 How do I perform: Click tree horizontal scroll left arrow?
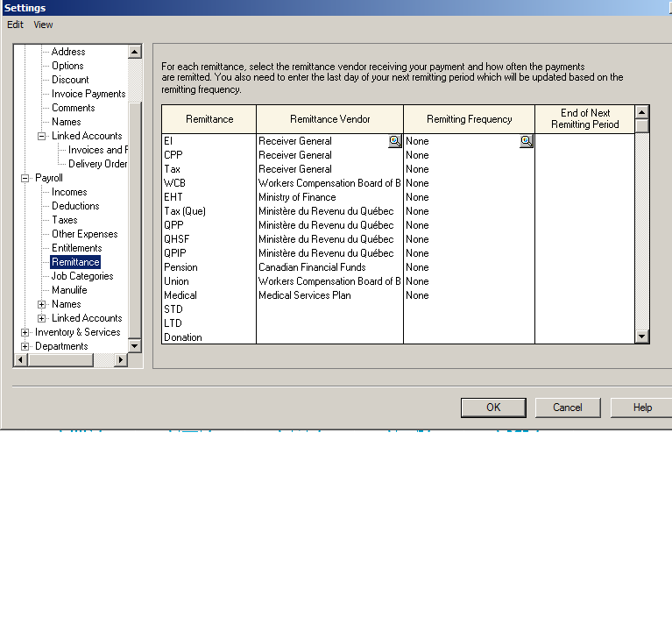tap(20, 359)
